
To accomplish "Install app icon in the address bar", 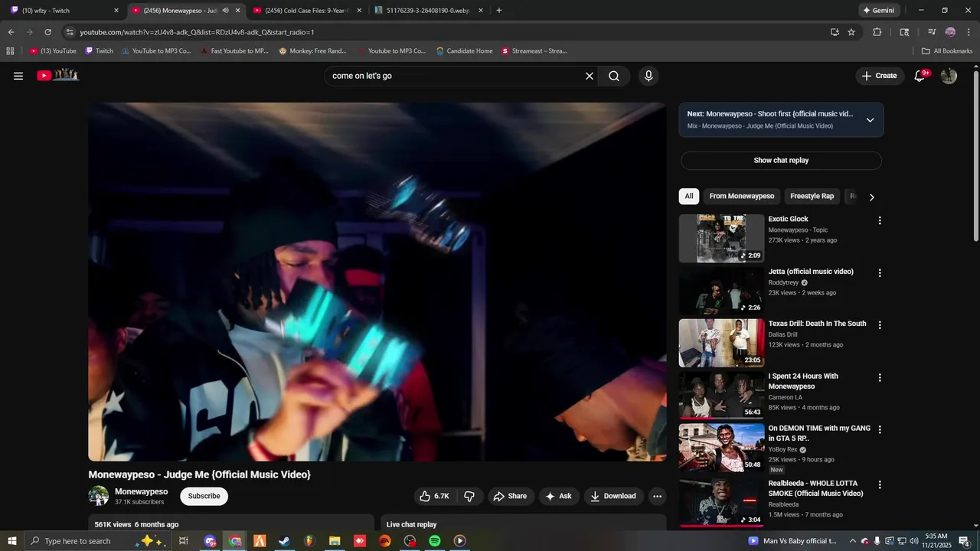I will 835,32.
